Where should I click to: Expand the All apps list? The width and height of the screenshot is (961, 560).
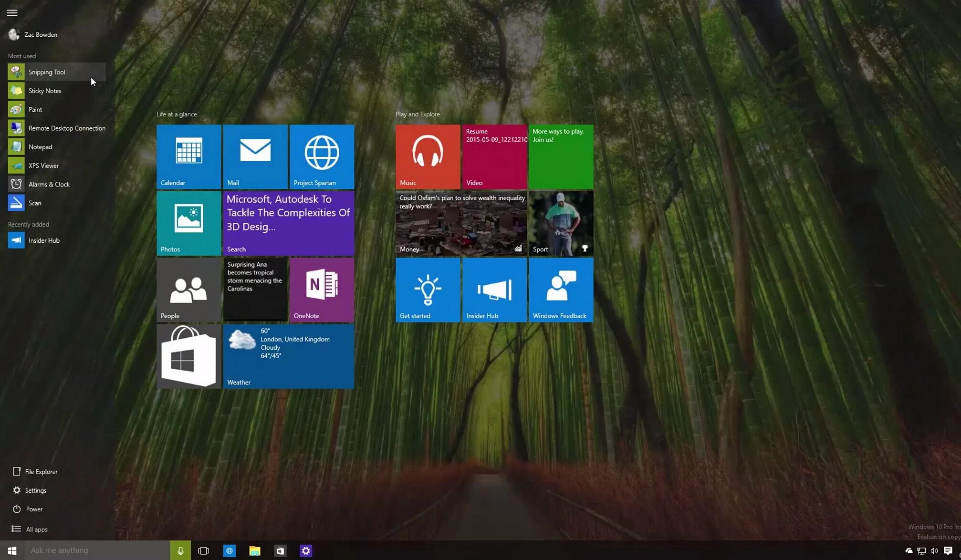[x=36, y=529]
